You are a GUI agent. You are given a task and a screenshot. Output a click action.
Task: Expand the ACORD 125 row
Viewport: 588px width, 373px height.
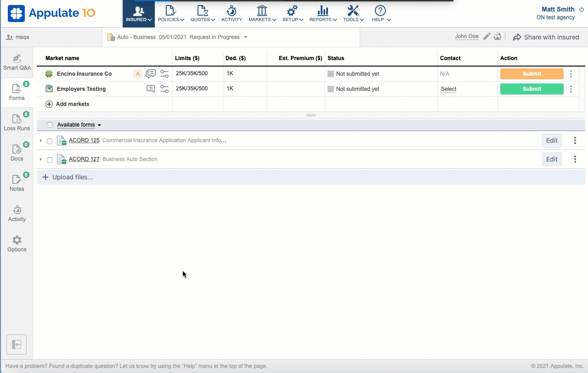[x=41, y=140]
